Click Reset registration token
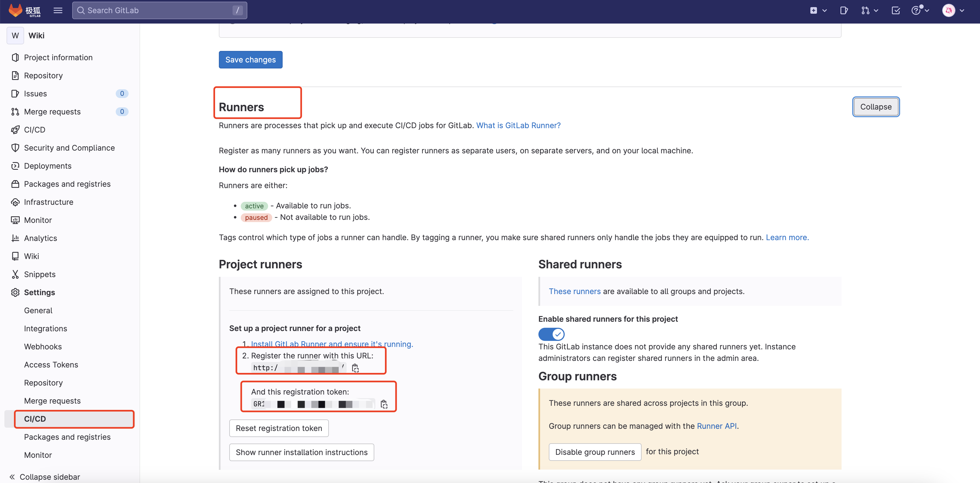 coord(279,428)
